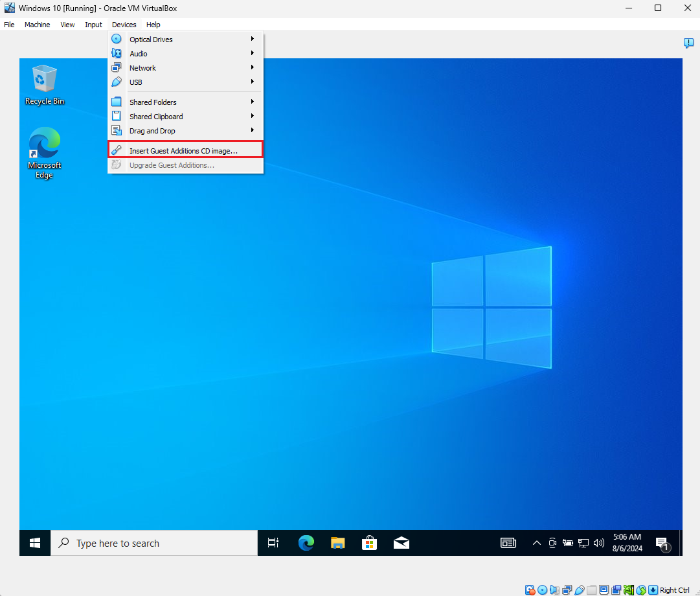Click the CPU/VM processor status icon
Image resolution: width=700 pixels, height=596 pixels.
coord(629,590)
